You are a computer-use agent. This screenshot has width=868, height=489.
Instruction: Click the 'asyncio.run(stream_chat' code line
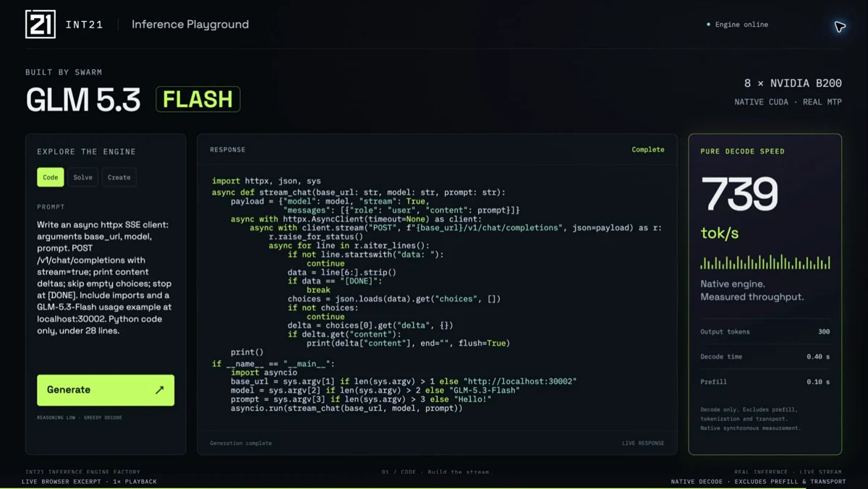pyautogui.click(x=346, y=408)
